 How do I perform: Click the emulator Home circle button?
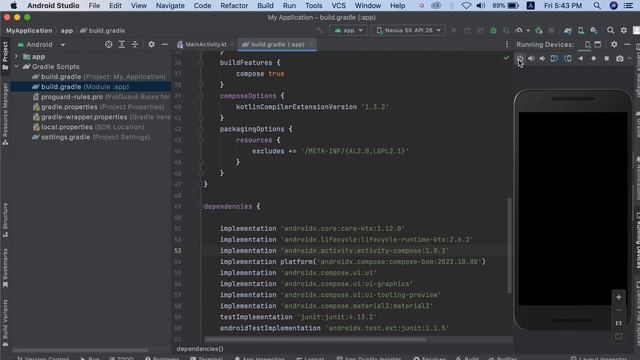point(593,58)
